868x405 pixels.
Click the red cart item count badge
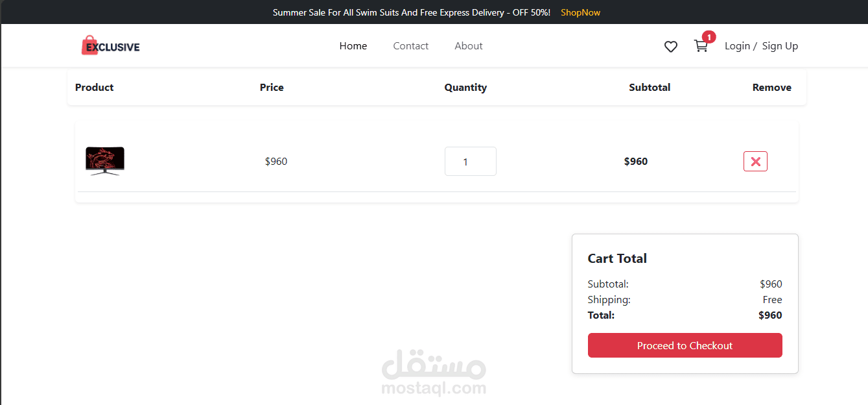(709, 37)
